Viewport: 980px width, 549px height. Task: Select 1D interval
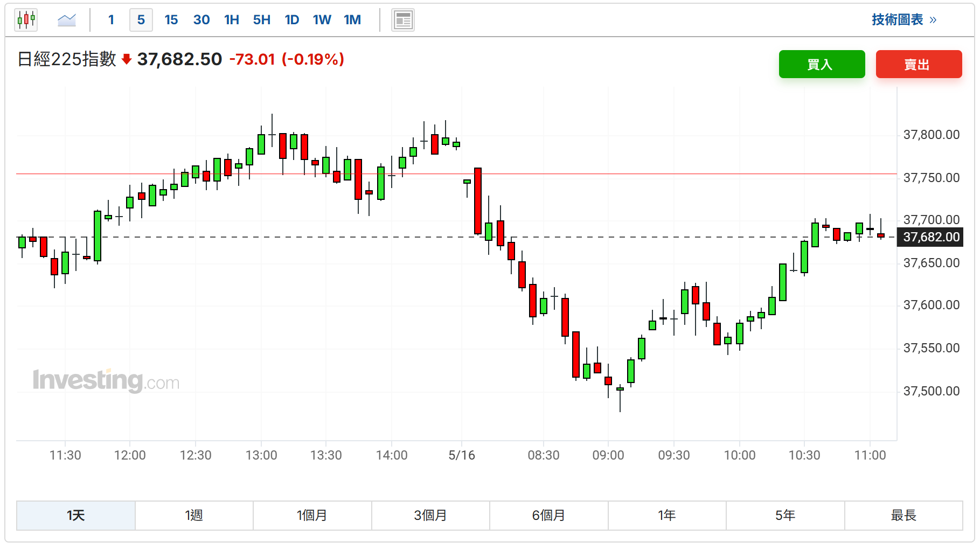(292, 20)
